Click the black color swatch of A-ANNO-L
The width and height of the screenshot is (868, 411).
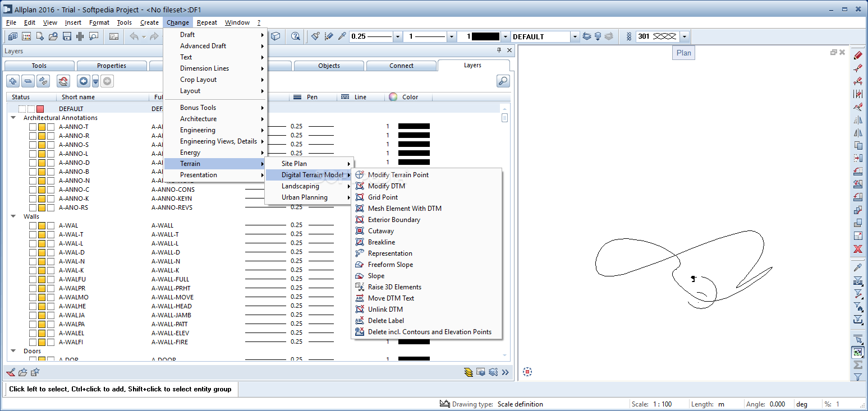pyautogui.click(x=414, y=154)
